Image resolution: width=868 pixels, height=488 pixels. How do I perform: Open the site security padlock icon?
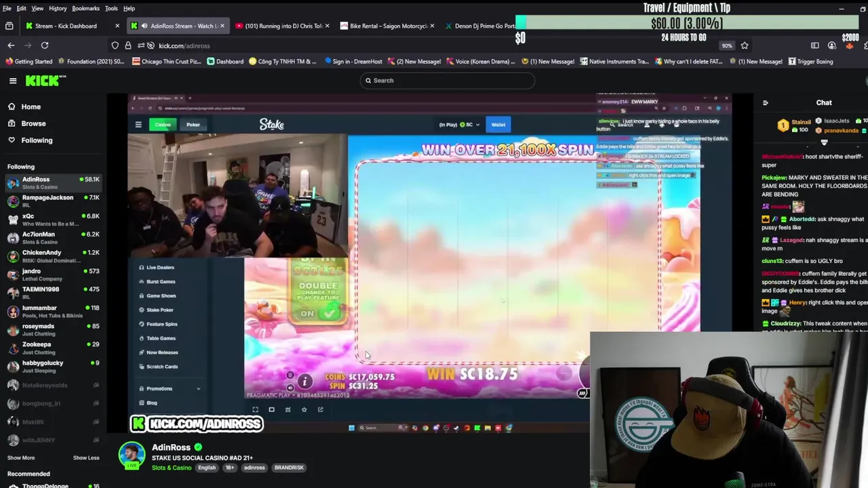[x=128, y=45]
